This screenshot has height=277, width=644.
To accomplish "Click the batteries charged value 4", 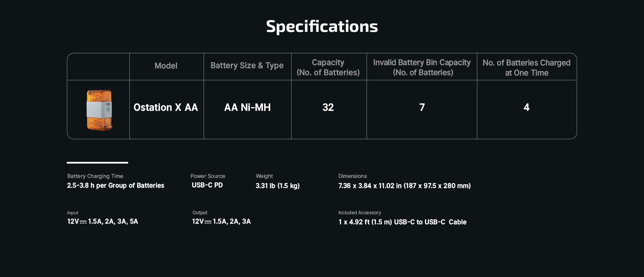I will [x=526, y=107].
